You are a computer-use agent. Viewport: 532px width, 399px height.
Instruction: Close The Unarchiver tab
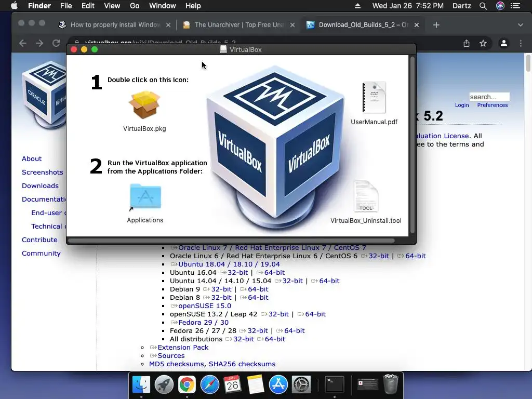tap(292, 25)
